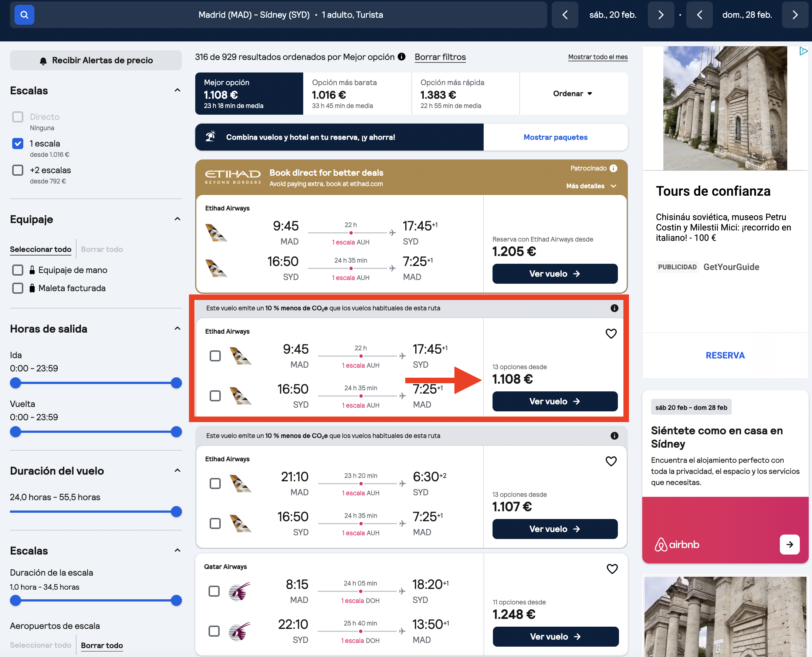Viewport: 812px width, 657px height.
Task: Go to next departure date after sáb., 20 feb.
Action: [x=660, y=15]
